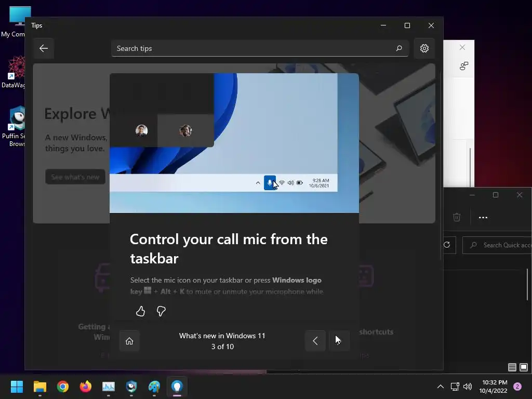Click 'See what's new' button
This screenshot has width=532, height=399.
75,177
